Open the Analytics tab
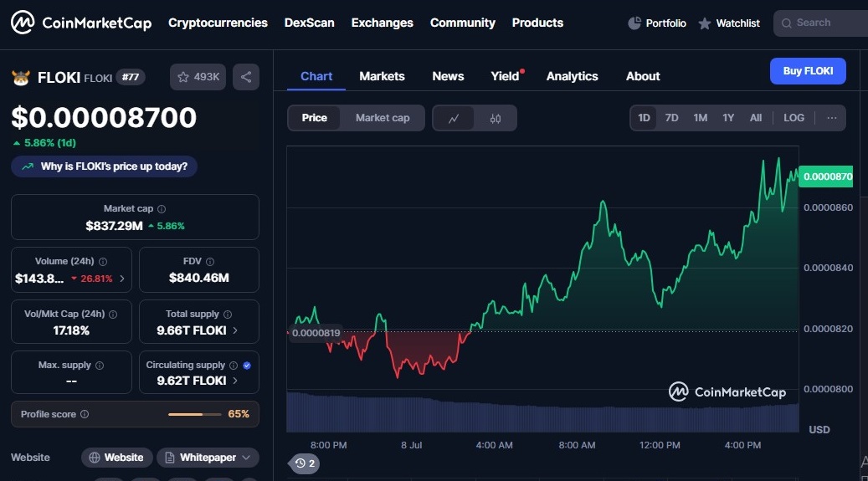 pyautogui.click(x=572, y=76)
